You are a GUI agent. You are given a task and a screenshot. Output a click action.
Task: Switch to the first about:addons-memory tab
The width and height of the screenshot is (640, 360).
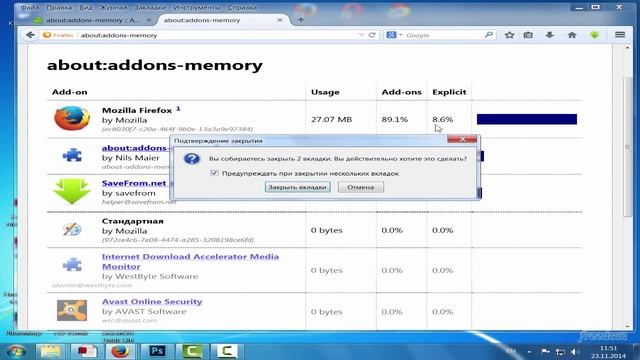click(x=93, y=20)
